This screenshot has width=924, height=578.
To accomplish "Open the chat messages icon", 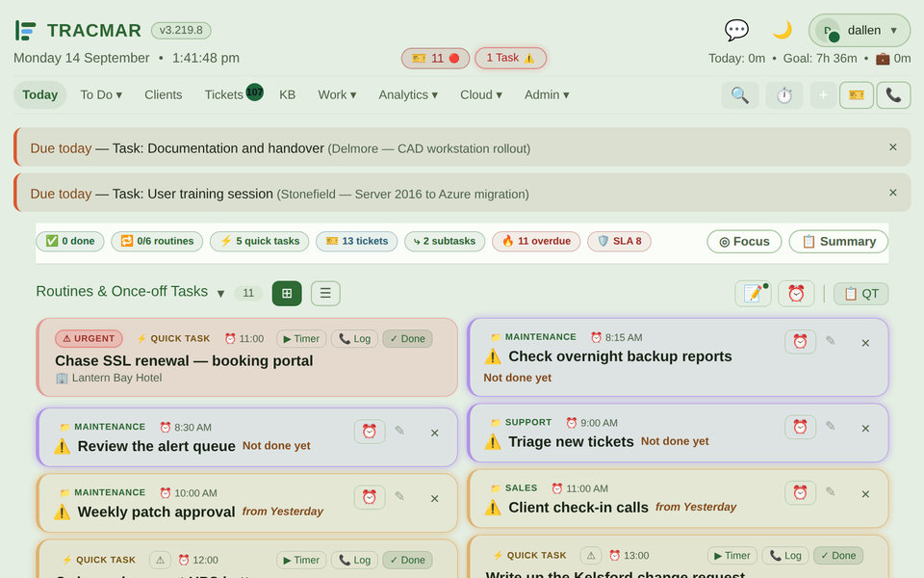I will coord(736,30).
